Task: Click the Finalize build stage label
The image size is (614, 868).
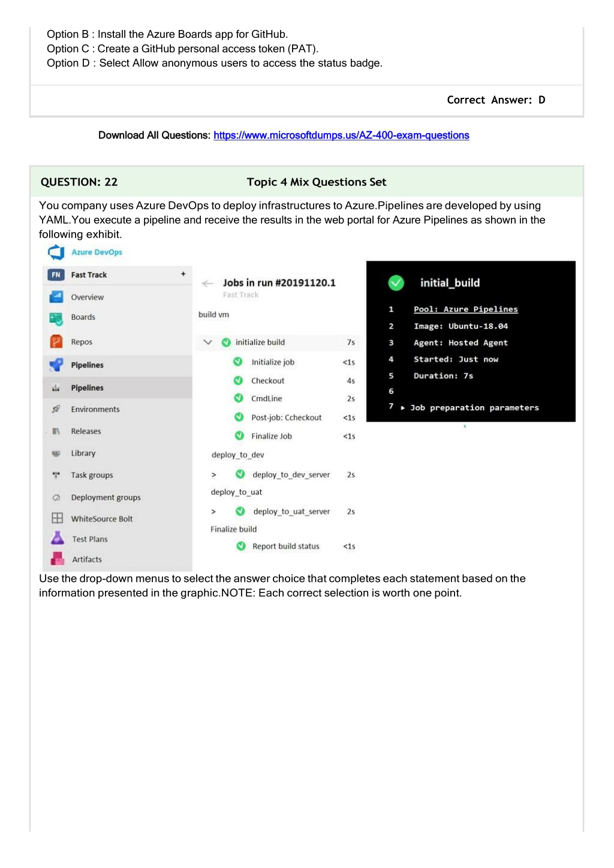Action: click(x=233, y=529)
